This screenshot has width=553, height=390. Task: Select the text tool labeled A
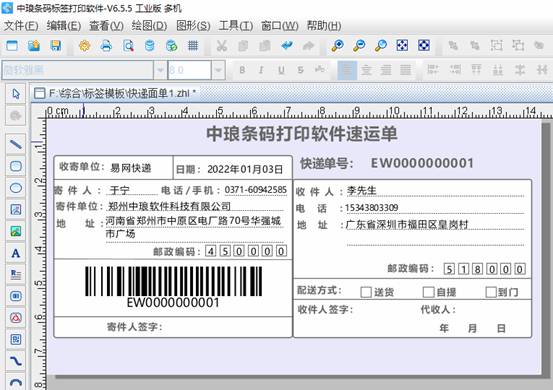pos(16,253)
